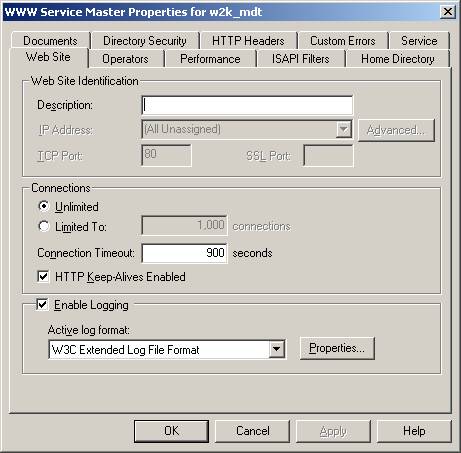This screenshot has width=461, height=453.
Task: Open the Home Directory tab
Action: click(x=398, y=59)
